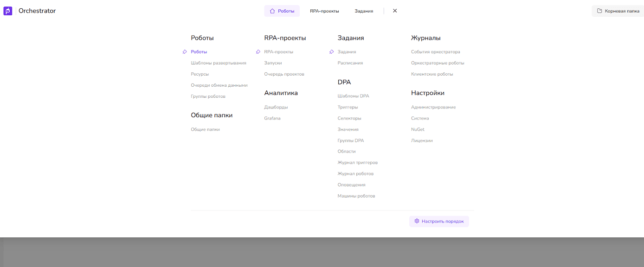644x267 pixels.
Task: Toggle the pin icon beside RPA-проекты link
Action: click(x=258, y=52)
